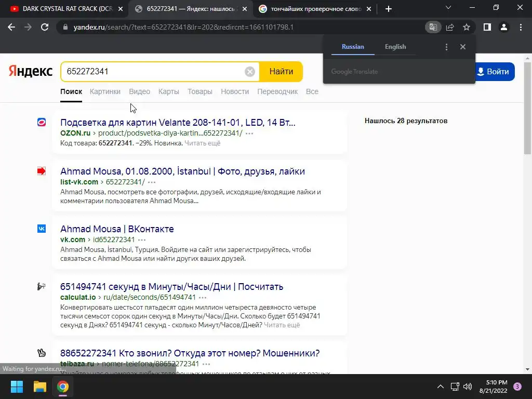Reload the Yandex search page

(x=45, y=27)
